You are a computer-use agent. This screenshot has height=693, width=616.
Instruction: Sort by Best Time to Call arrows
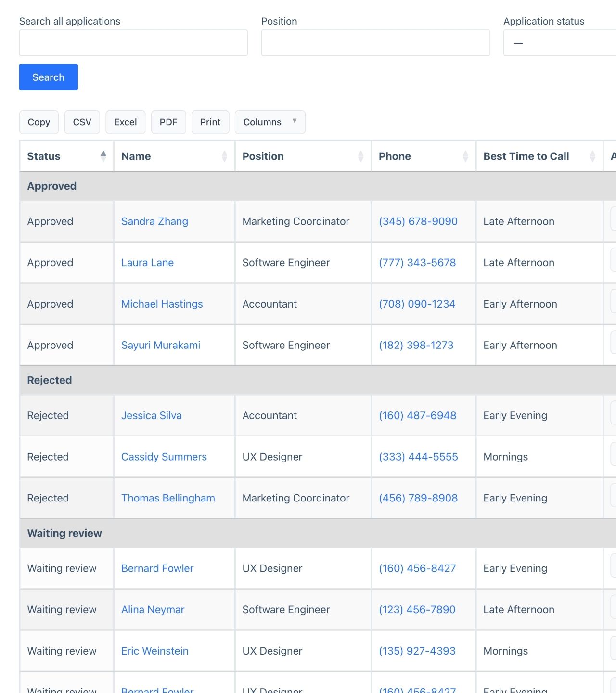pos(592,156)
